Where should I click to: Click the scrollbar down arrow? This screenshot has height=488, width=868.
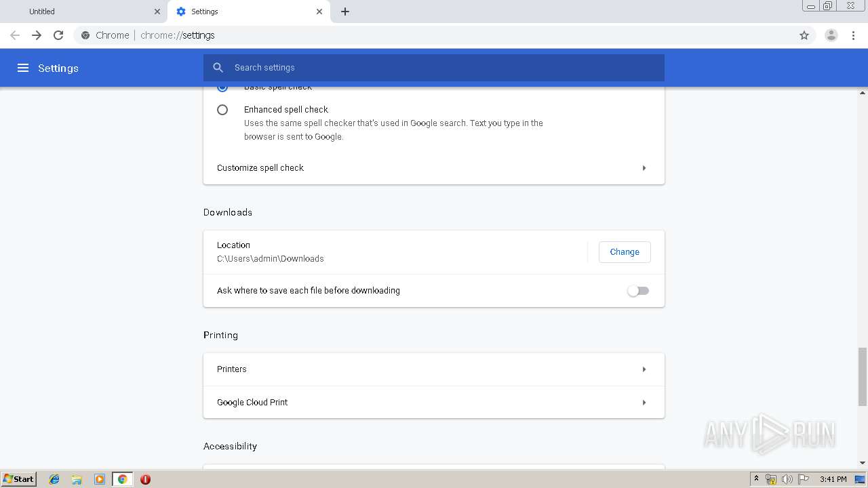(x=863, y=463)
